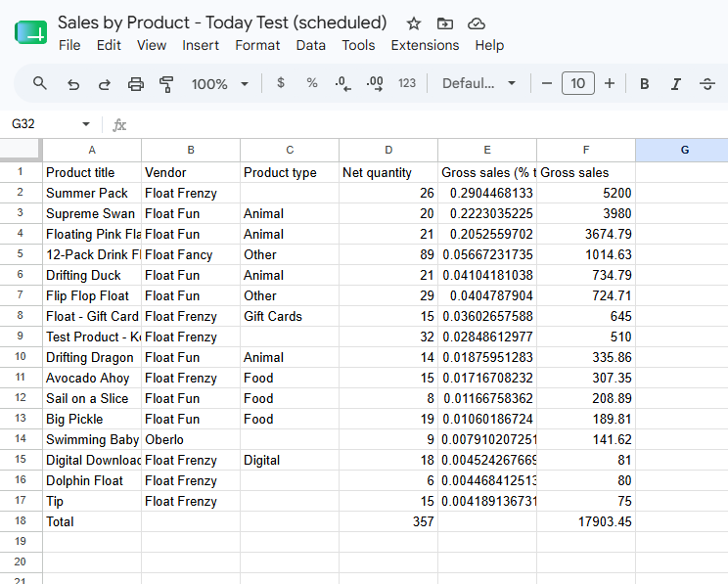Open the Tools menu
The height and width of the screenshot is (584, 728).
click(x=358, y=45)
